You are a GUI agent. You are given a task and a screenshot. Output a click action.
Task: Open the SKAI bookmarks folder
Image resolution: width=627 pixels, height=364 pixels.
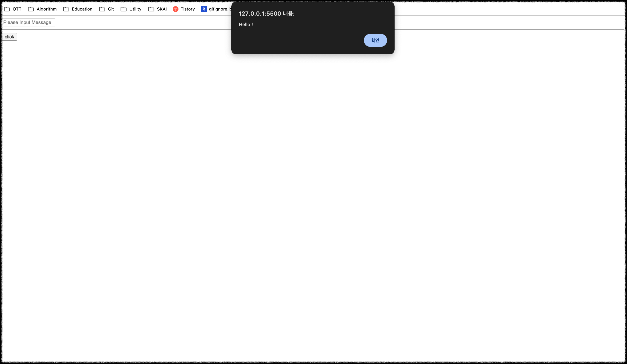coord(158,9)
